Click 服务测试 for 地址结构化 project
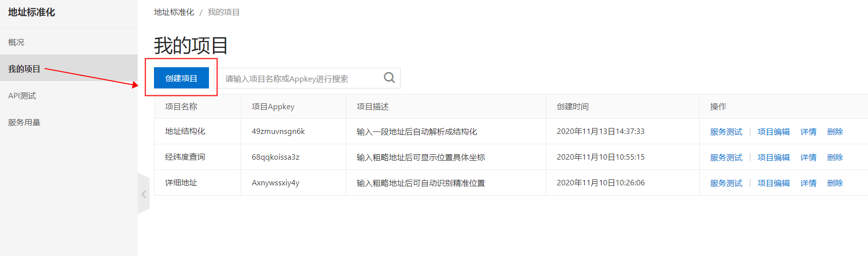Viewport: 868px width, 256px height. (x=726, y=131)
